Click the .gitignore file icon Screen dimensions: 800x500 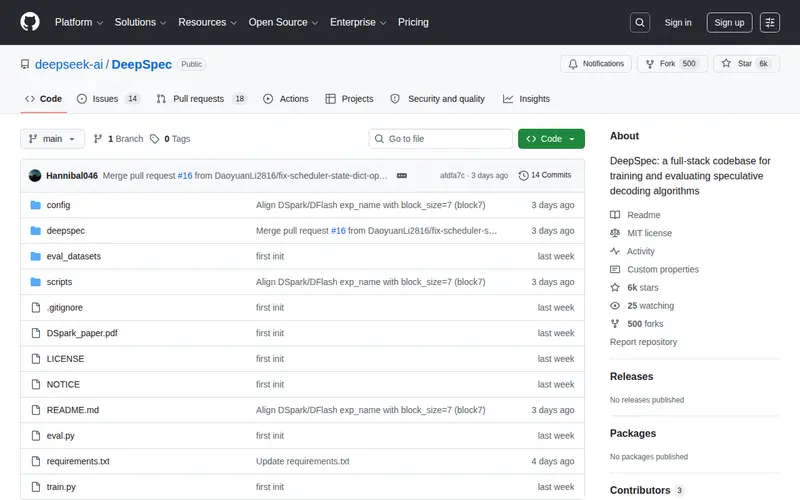click(36, 308)
